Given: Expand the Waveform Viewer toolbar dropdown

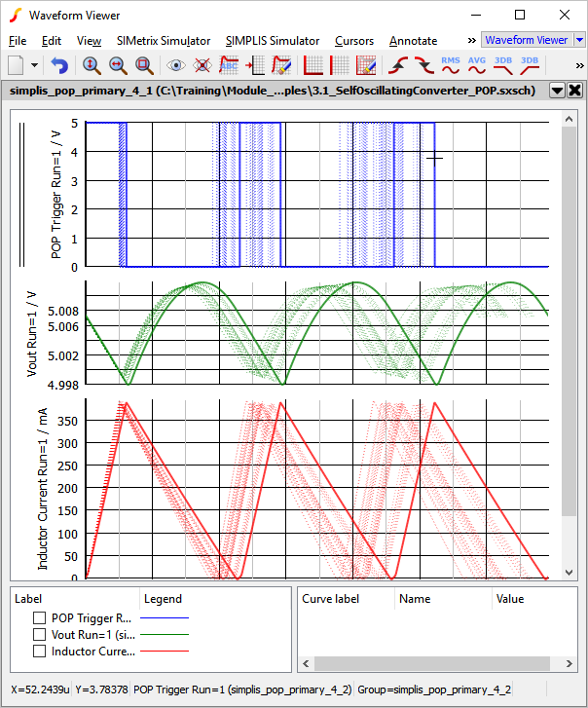Looking at the screenshot, I should [580, 40].
